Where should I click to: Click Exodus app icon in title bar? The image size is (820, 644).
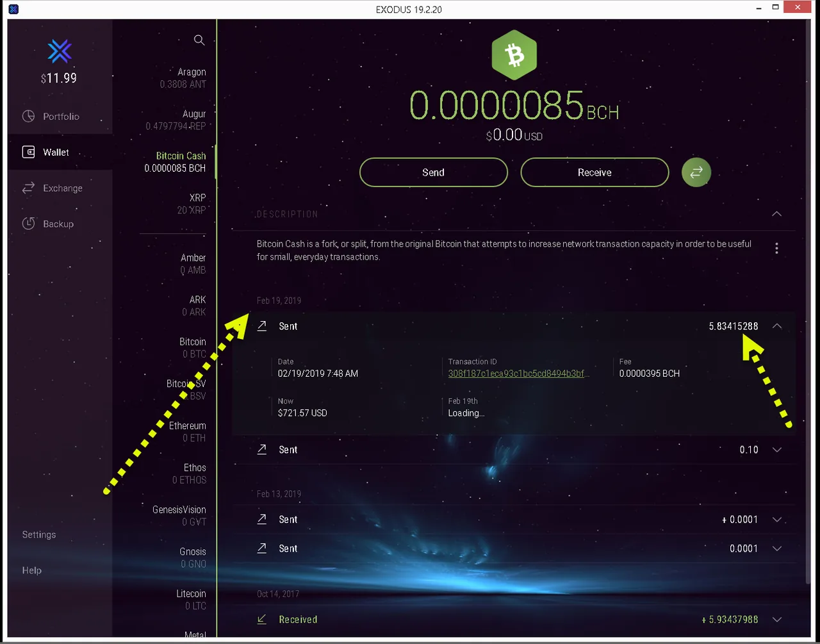tap(13, 9)
